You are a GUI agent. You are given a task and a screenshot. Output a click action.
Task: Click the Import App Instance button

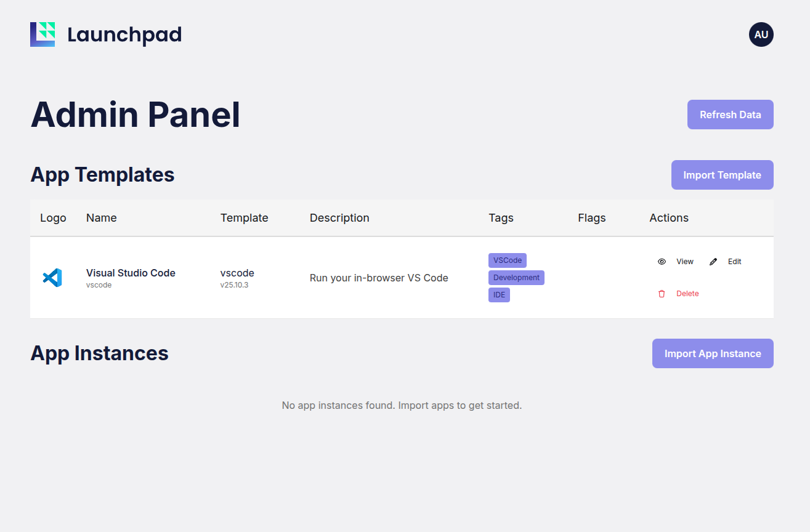[x=712, y=353]
